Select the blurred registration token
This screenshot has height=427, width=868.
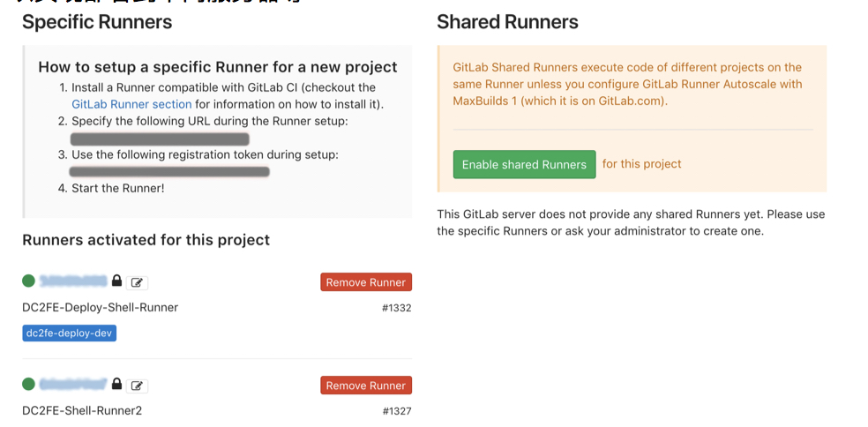tap(169, 171)
